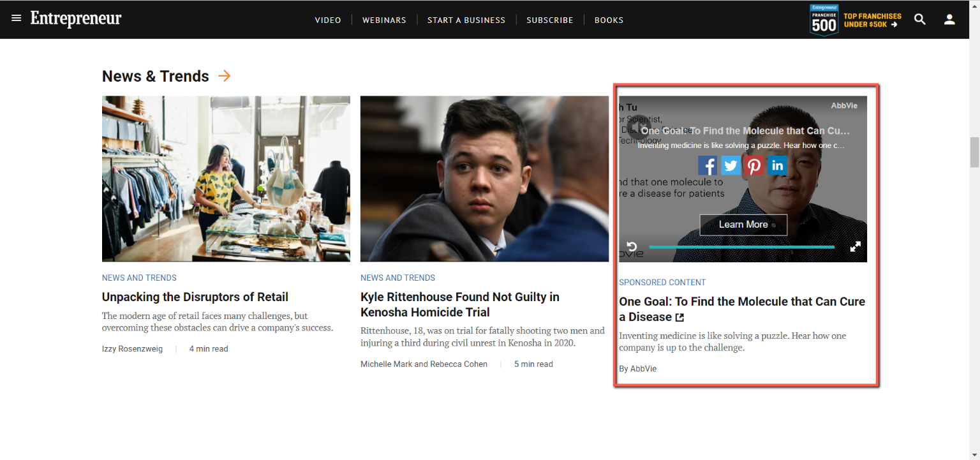Share video on Facebook
This screenshot has width=980, height=460.
tap(708, 166)
